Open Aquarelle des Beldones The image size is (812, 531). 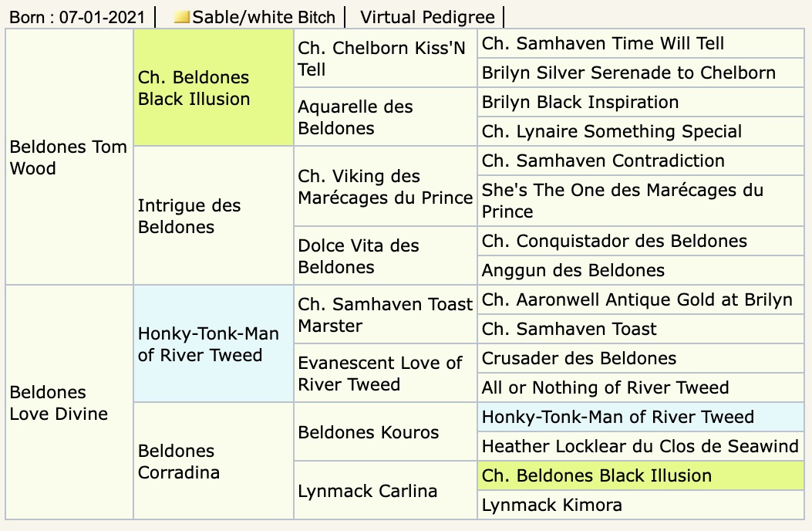(x=355, y=117)
